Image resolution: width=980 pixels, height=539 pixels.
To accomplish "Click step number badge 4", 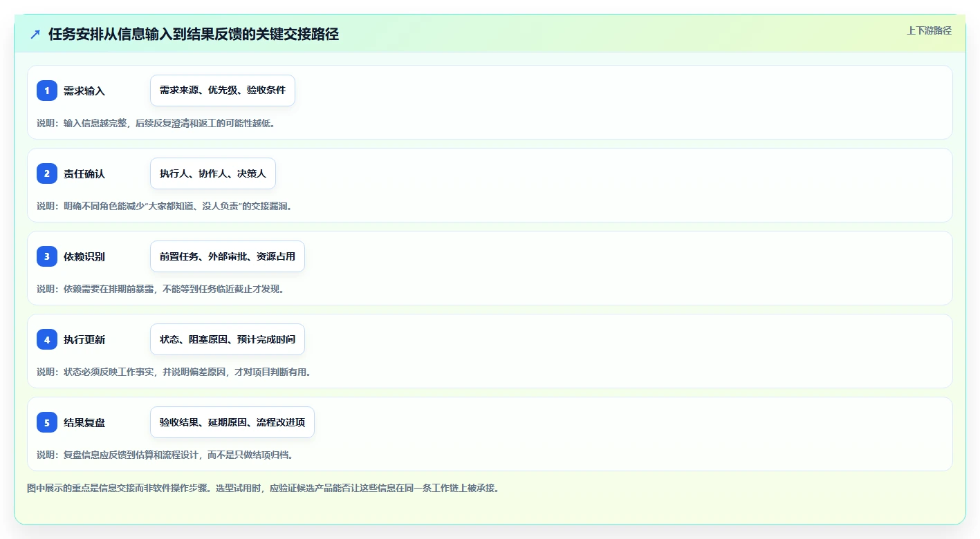I will [47, 339].
